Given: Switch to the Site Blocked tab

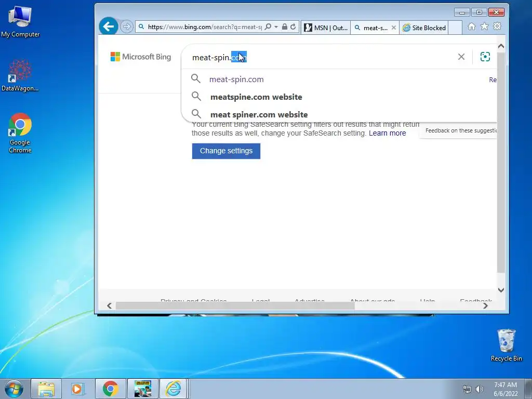Looking at the screenshot, I should pyautogui.click(x=424, y=28).
